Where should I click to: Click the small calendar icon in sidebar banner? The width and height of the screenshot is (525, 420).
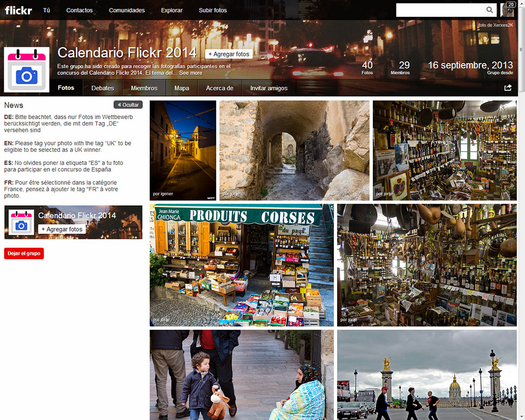(x=21, y=222)
